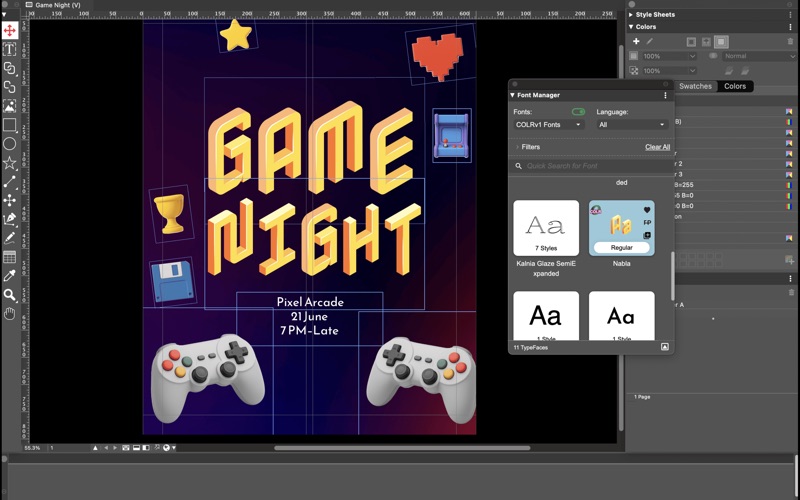Click the Pixel Arcade text on poster
800x500 pixels.
(x=310, y=302)
